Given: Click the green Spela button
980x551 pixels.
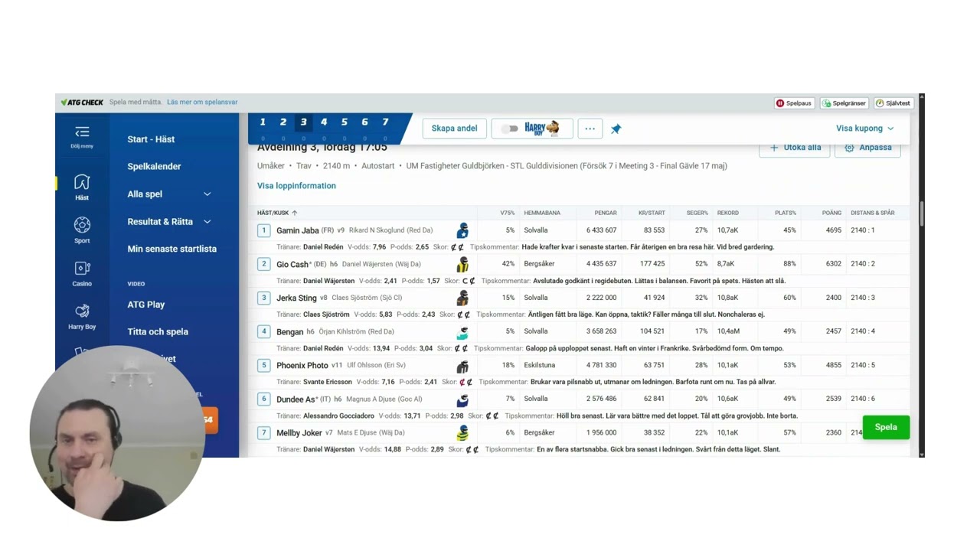Looking at the screenshot, I should click(x=886, y=427).
